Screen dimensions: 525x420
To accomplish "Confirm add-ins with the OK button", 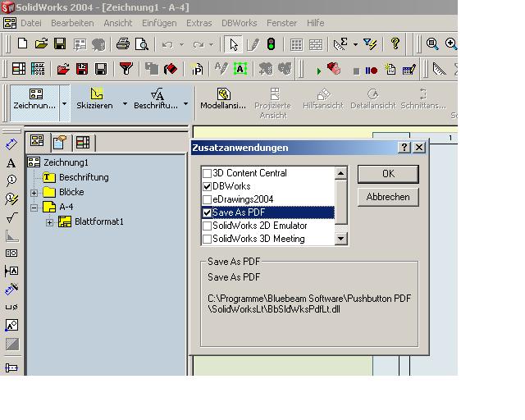I will pos(388,174).
